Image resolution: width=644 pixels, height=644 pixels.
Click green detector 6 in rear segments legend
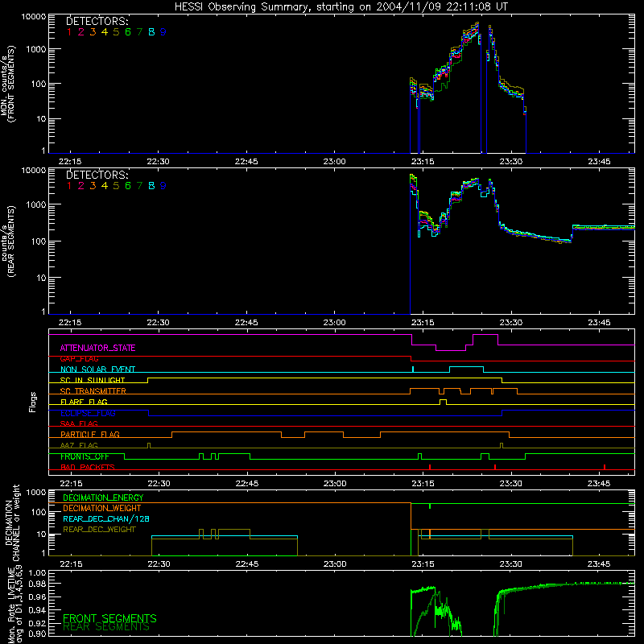pos(128,186)
